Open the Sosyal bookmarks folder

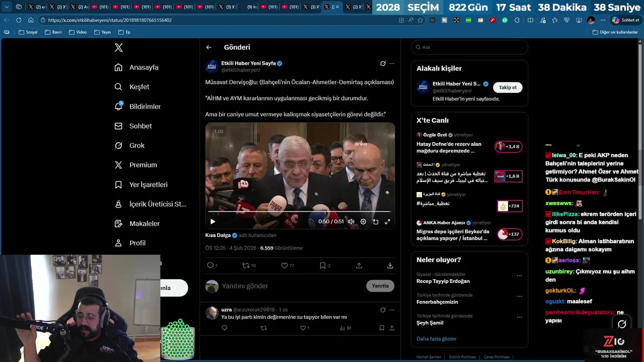(28, 32)
